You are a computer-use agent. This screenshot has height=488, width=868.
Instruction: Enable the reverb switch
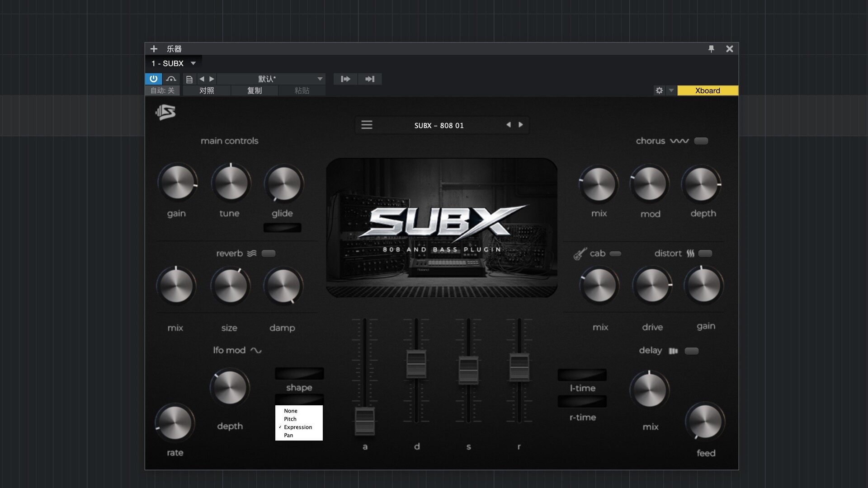(269, 253)
